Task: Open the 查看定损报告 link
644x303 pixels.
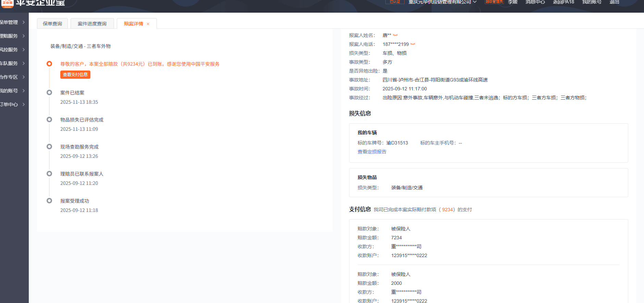Action: pyautogui.click(x=372, y=152)
